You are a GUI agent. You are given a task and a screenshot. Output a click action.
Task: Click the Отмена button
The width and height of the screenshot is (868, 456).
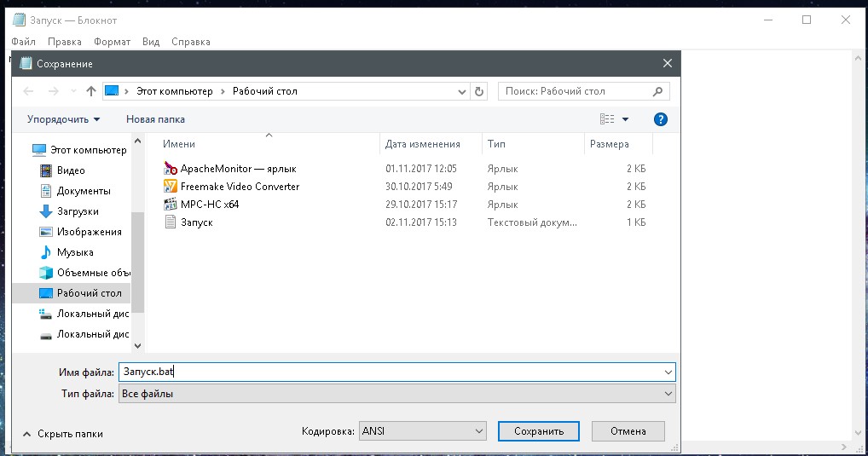tap(628, 431)
